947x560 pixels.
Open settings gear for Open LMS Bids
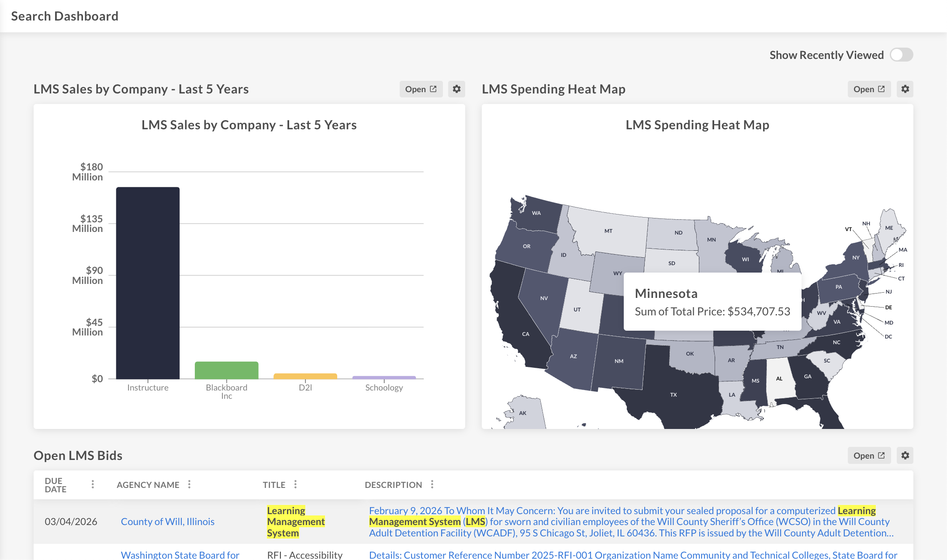(x=905, y=456)
